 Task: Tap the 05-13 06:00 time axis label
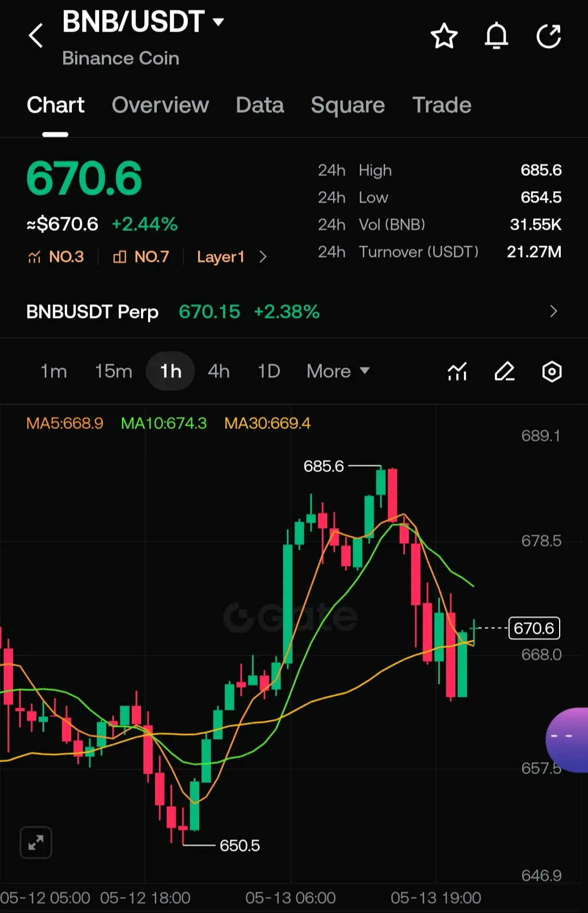pos(290,898)
